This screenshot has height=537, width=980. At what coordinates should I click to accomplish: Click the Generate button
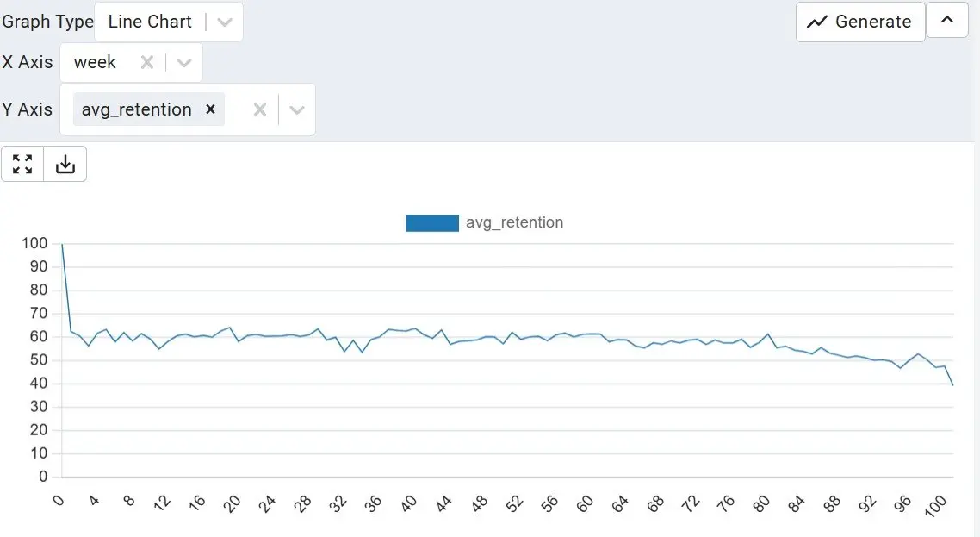pos(859,22)
